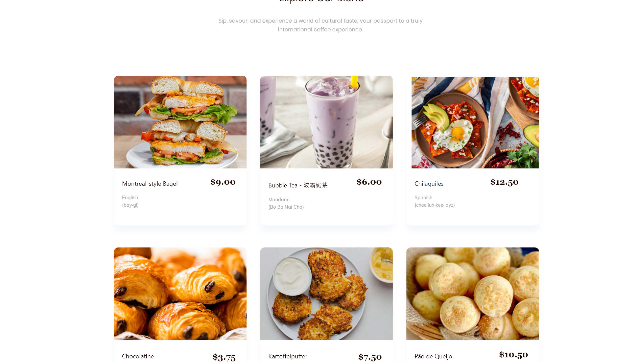This screenshot has height=362, width=644.
Task: Open the Bubble Tea item title
Action: pos(298,185)
